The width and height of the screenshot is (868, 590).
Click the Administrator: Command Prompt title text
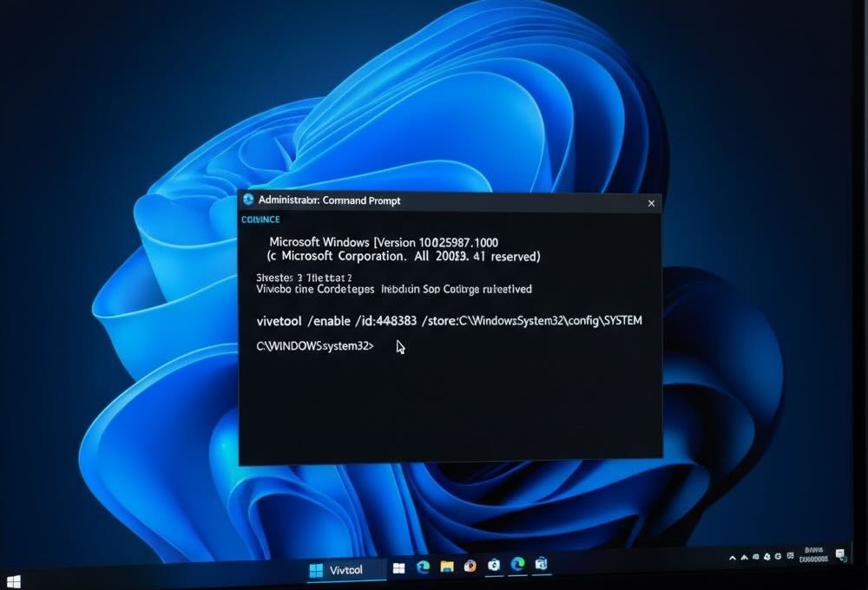[329, 200]
